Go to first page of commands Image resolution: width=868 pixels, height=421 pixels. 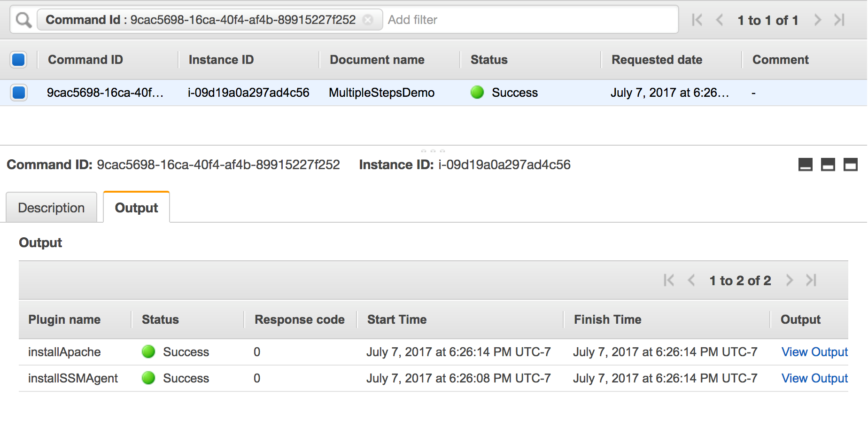[697, 20]
